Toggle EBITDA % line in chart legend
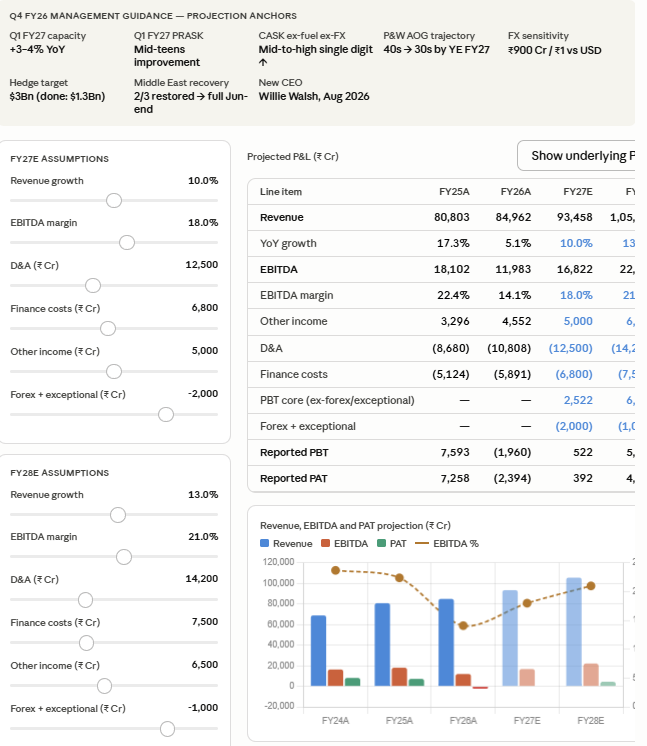Screen dimensions: 647x746 click(x=447, y=543)
